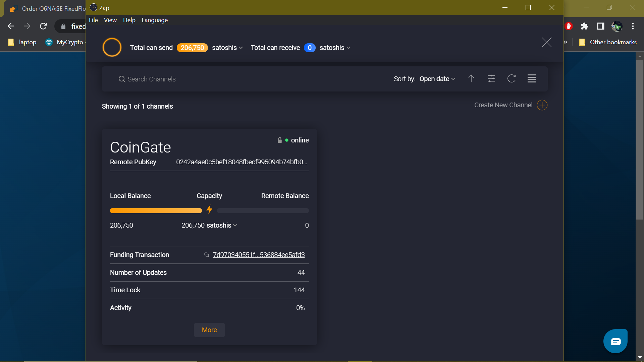This screenshot has height=362, width=644.
Task: Click the More button on CoinGate
Action: (209, 330)
